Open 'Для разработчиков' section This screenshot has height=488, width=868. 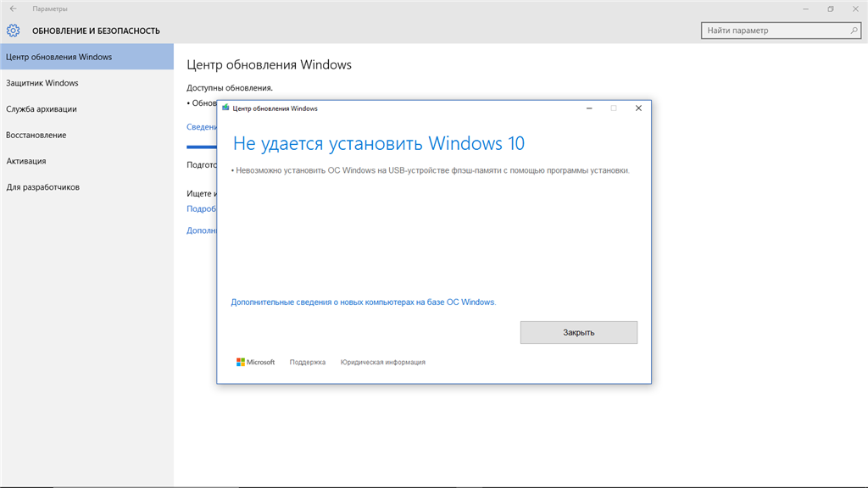point(87,187)
